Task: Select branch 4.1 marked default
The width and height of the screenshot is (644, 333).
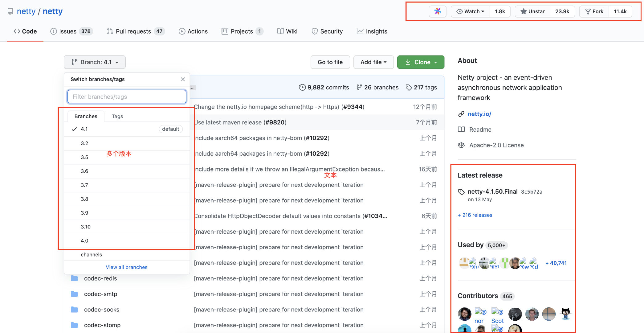Action: tap(127, 129)
